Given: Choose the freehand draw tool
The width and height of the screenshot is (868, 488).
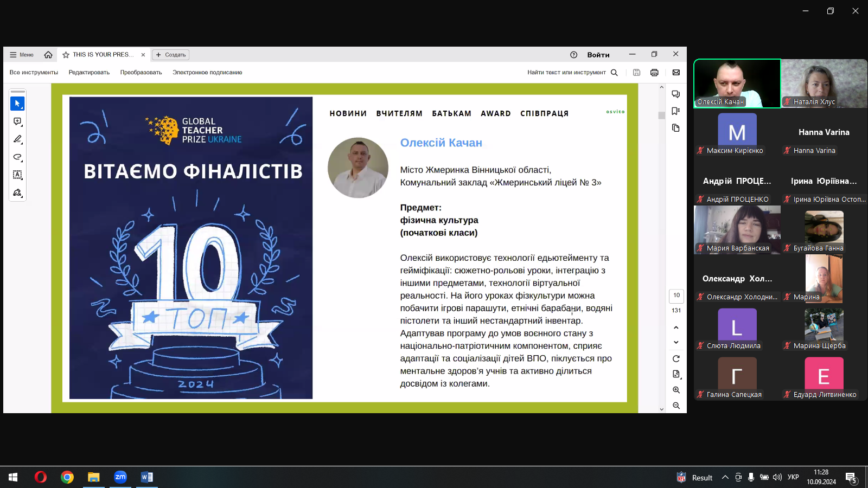Looking at the screenshot, I should click(x=17, y=157).
